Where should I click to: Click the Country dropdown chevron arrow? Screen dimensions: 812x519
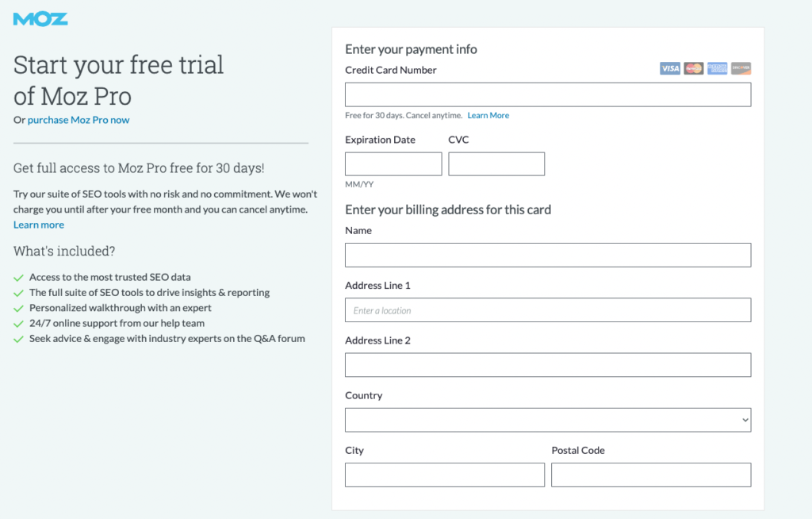pos(744,420)
